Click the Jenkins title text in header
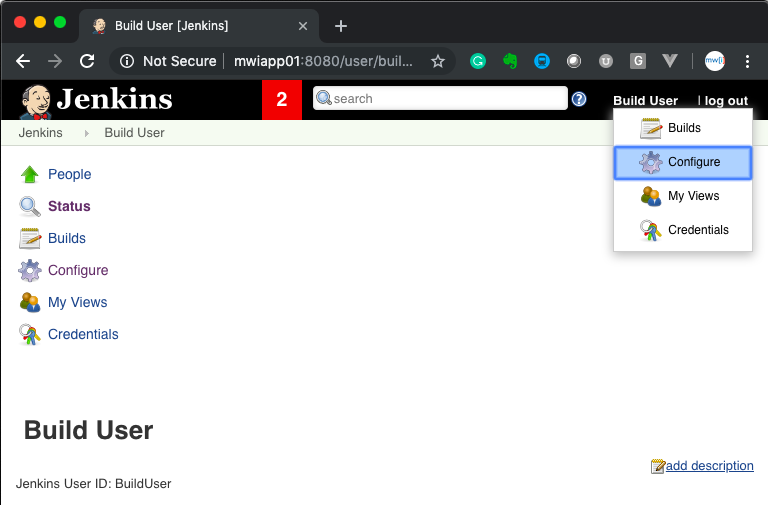 115,99
